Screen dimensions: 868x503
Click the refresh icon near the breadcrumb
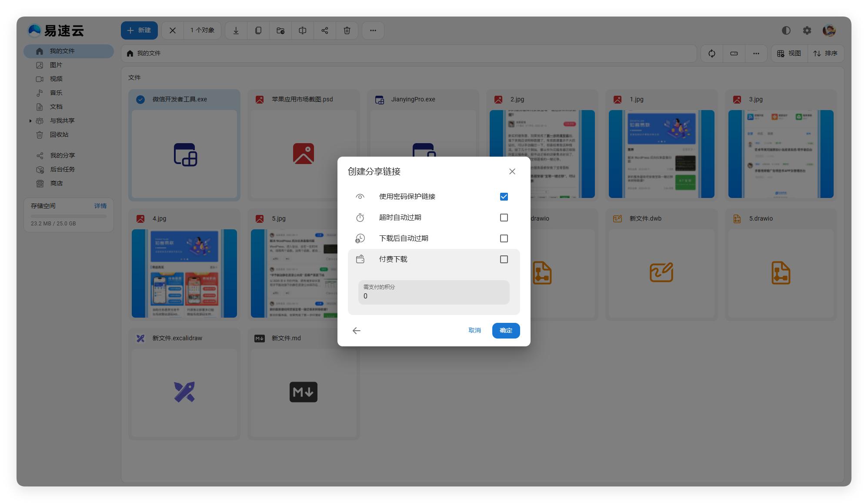(712, 54)
